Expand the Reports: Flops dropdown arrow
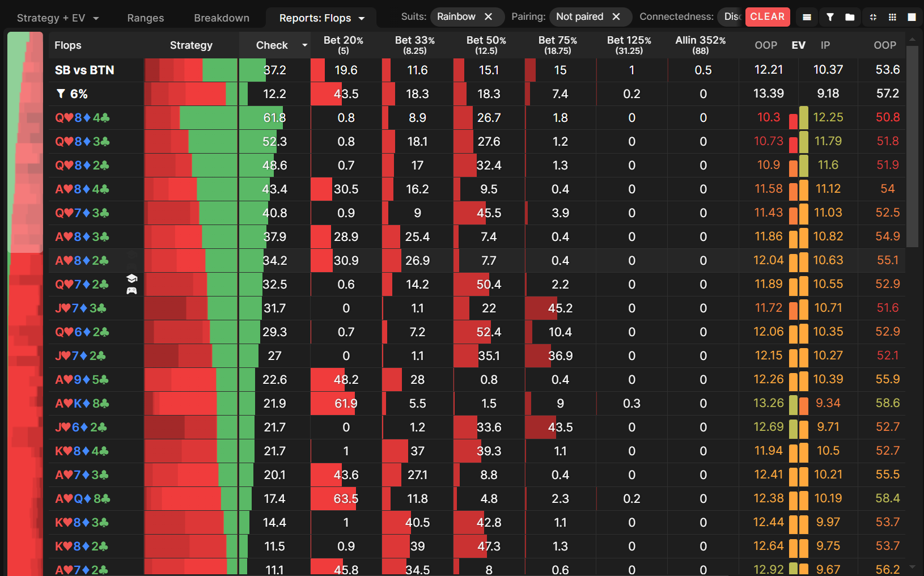 (x=362, y=18)
